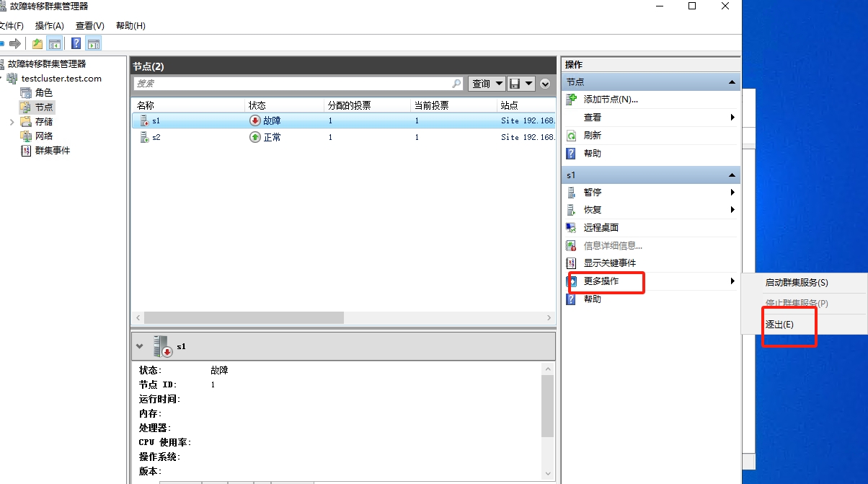868x484 pixels.
Task: Click the horizontal scrollbar of nodes list
Action: click(x=244, y=318)
